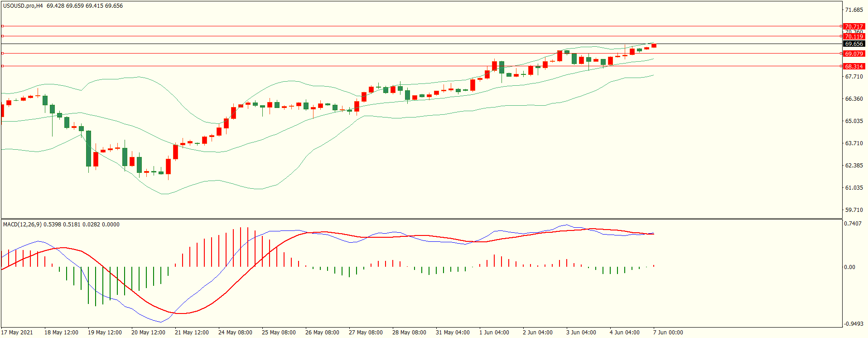This screenshot has height=338, width=868.
Task: Click the 27 May 08:00 time axis label
Action: (366, 333)
